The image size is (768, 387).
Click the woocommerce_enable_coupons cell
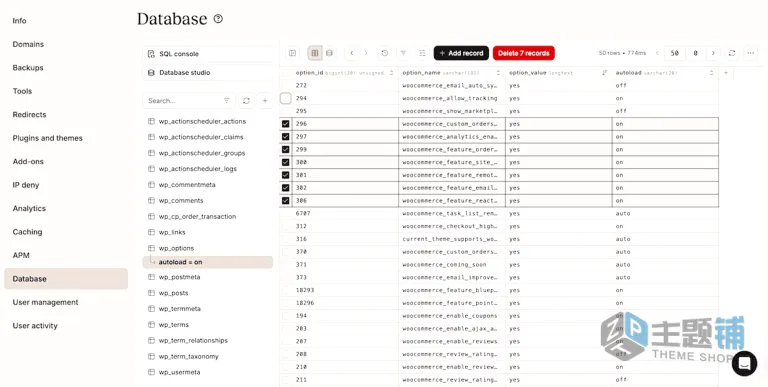452,315
